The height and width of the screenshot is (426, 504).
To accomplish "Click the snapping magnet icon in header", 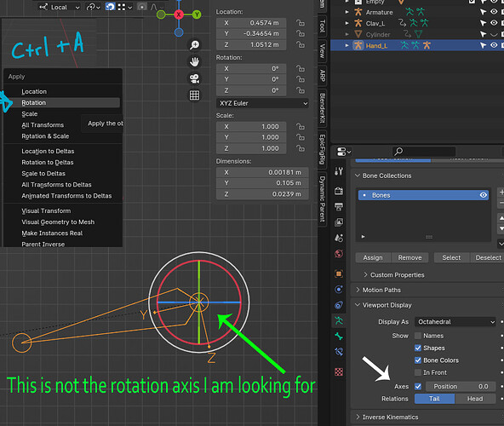I will coord(110,7).
